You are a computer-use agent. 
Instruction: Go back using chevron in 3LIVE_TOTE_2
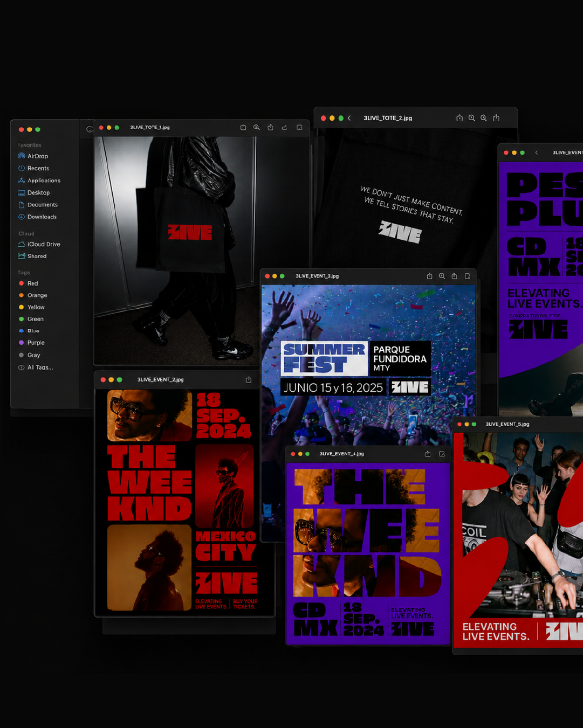[x=349, y=118]
